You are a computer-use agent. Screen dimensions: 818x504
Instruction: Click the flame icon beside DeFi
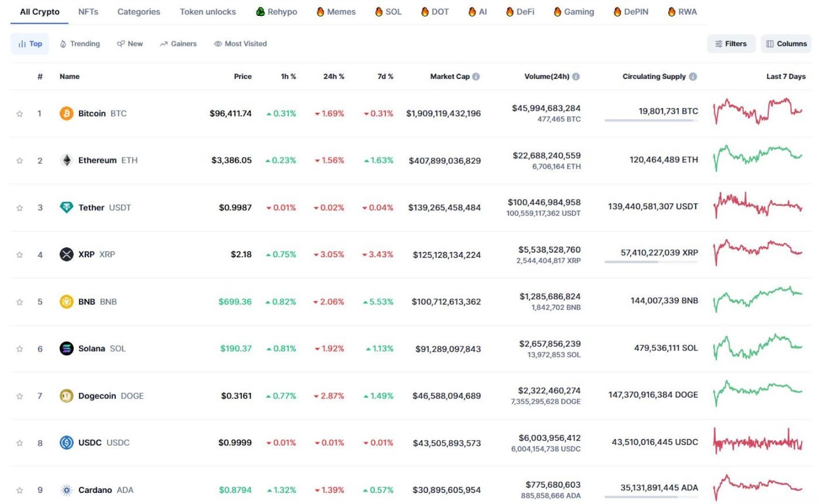510,11
